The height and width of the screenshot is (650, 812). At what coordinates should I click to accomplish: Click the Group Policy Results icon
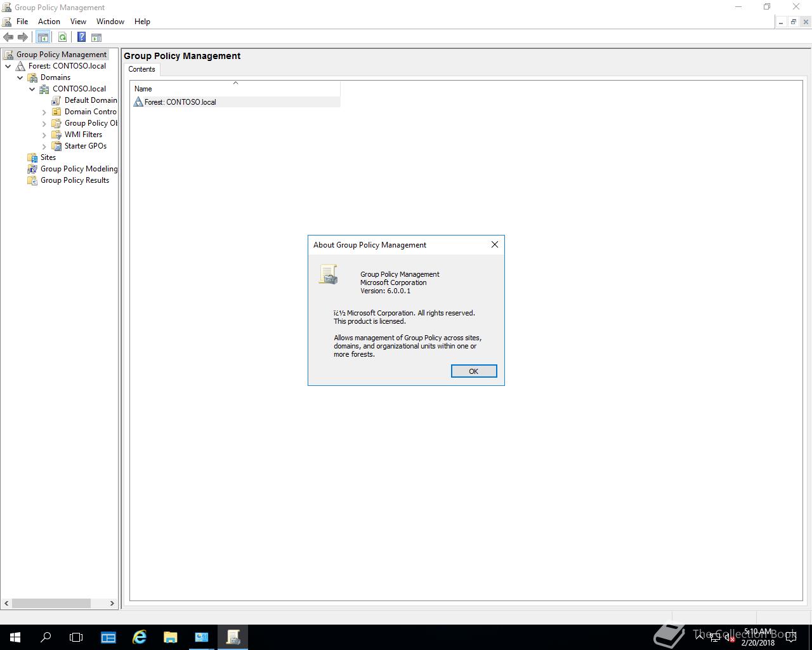click(x=32, y=180)
